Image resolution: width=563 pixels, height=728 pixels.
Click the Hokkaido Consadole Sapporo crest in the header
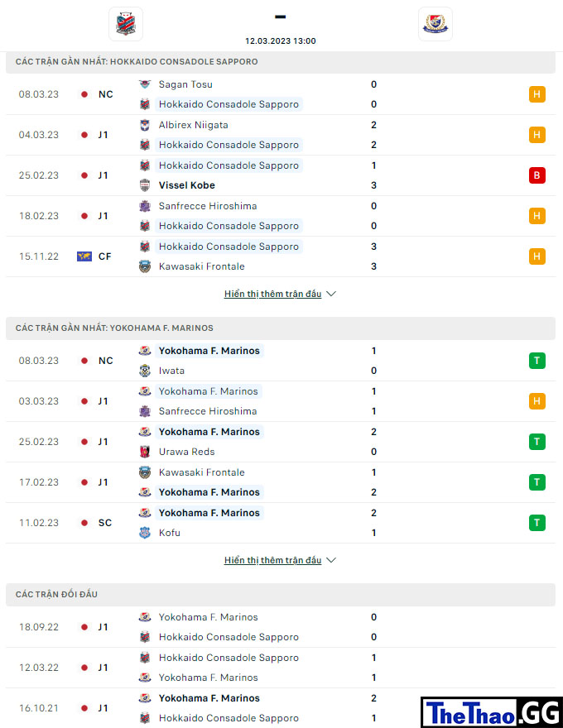click(x=125, y=24)
